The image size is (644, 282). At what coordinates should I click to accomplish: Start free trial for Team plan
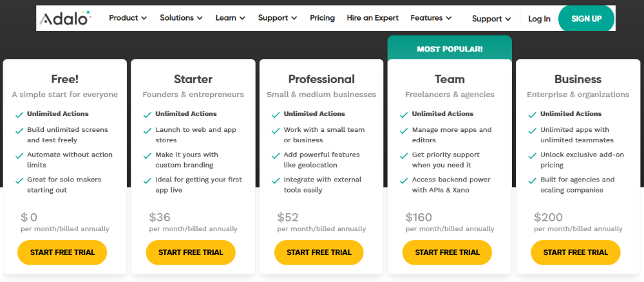[x=448, y=252]
